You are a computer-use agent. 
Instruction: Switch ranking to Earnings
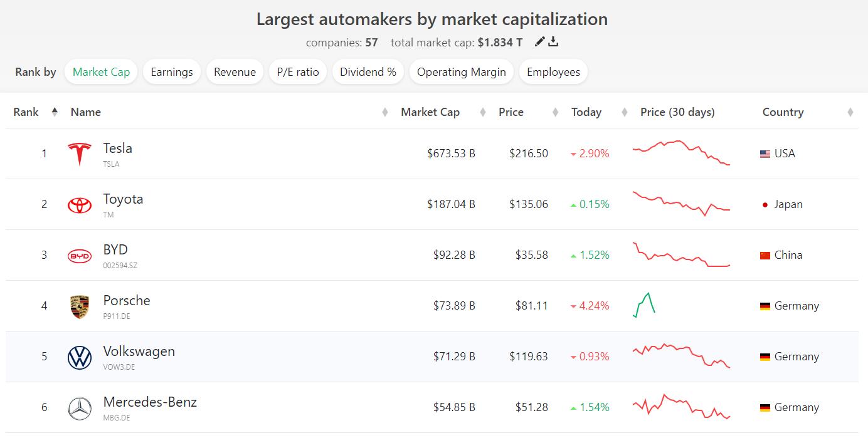172,72
